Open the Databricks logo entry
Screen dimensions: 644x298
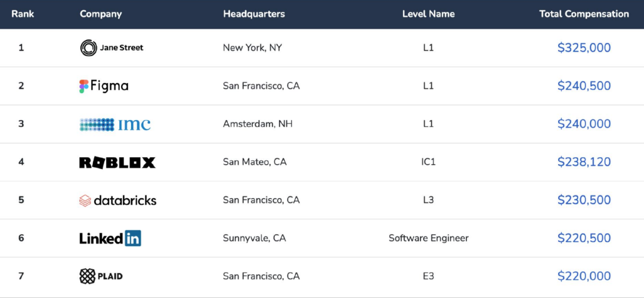[118, 201]
